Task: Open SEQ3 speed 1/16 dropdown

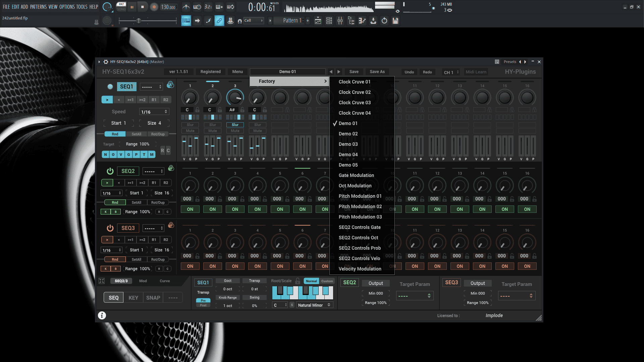Action: tap(112, 250)
